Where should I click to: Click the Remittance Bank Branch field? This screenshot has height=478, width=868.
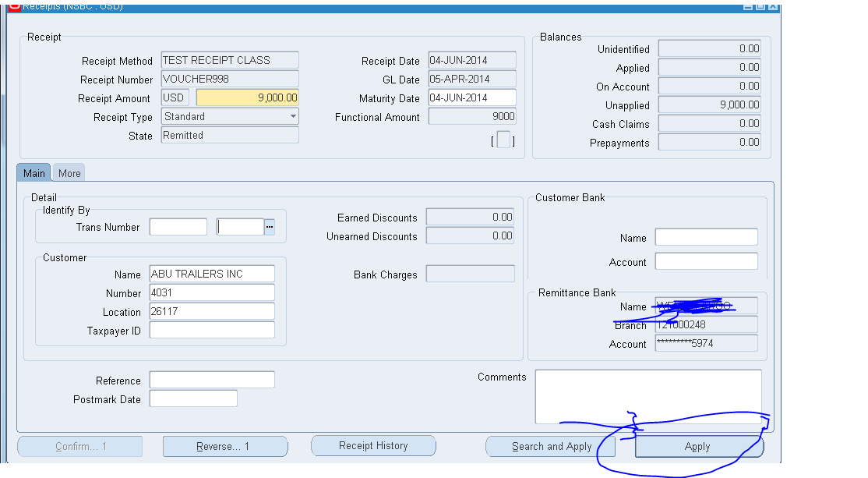point(707,324)
